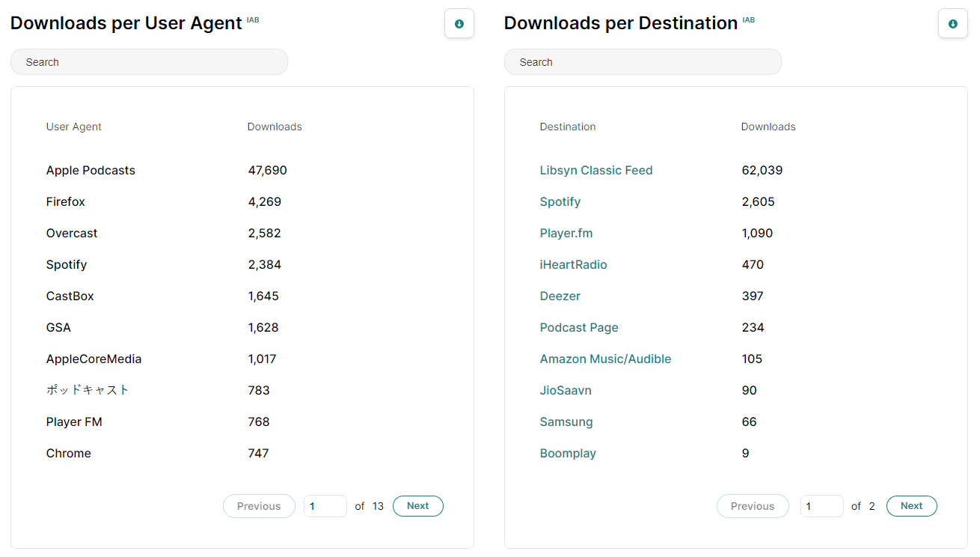The width and height of the screenshot is (980, 557).
Task: Edit User Agent page number box
Action: pyautogui.click(x=325, y=506)
